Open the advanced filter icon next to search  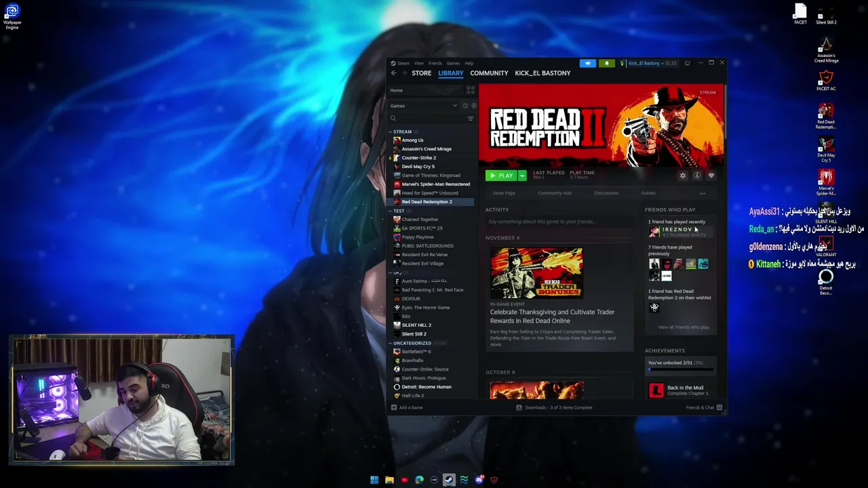coord(471,119)
